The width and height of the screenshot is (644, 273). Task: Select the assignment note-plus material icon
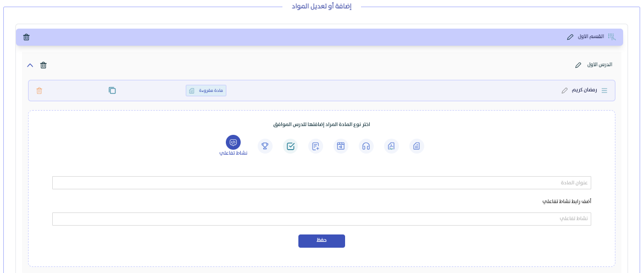(315, 146)
